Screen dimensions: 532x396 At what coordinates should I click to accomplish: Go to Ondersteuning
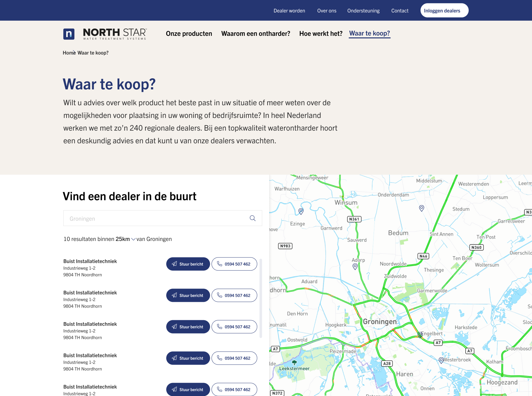[364, 11]
